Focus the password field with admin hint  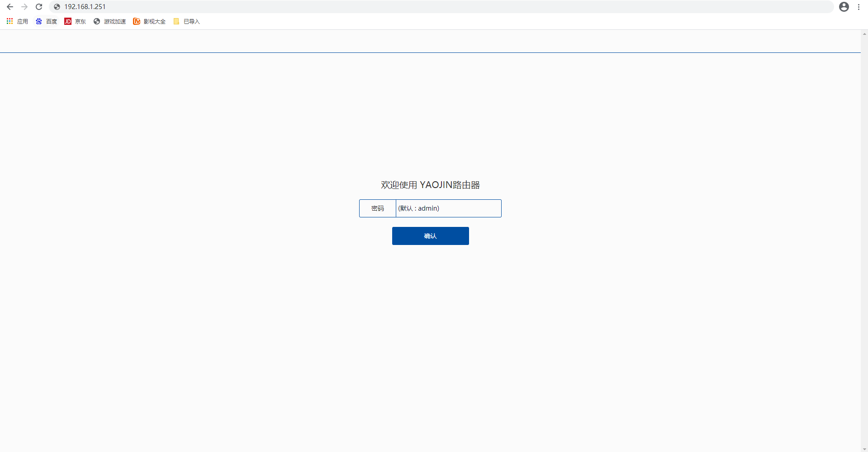pyautogui.click(x=448, y=208)
